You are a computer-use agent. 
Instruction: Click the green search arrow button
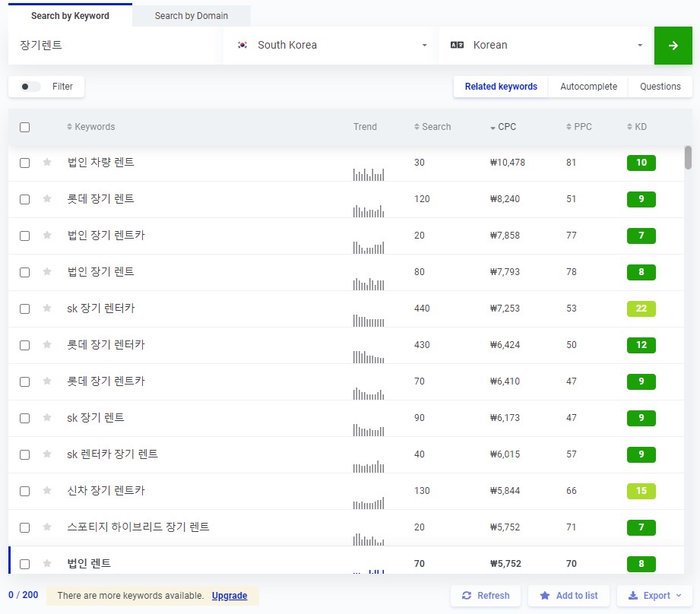point(673,46)
